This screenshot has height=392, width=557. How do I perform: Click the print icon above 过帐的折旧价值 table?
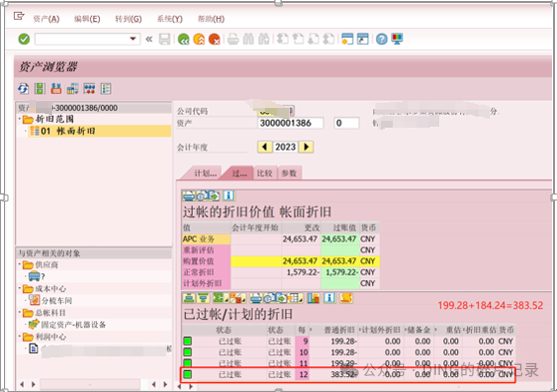click(x=189, y=196)
